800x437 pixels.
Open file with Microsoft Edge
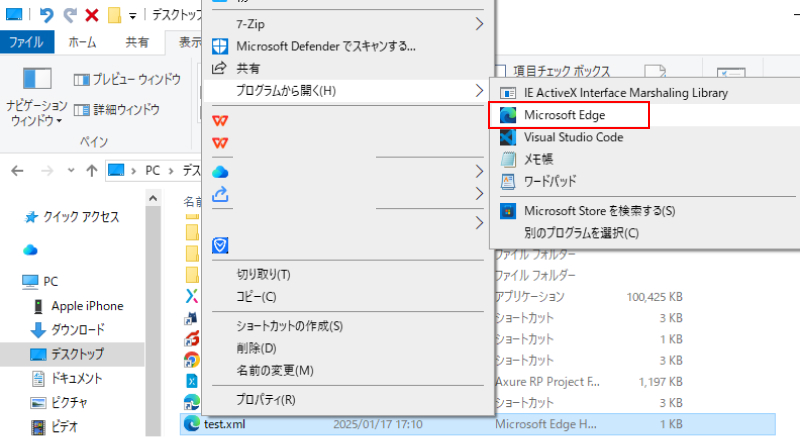click(644, 115)
